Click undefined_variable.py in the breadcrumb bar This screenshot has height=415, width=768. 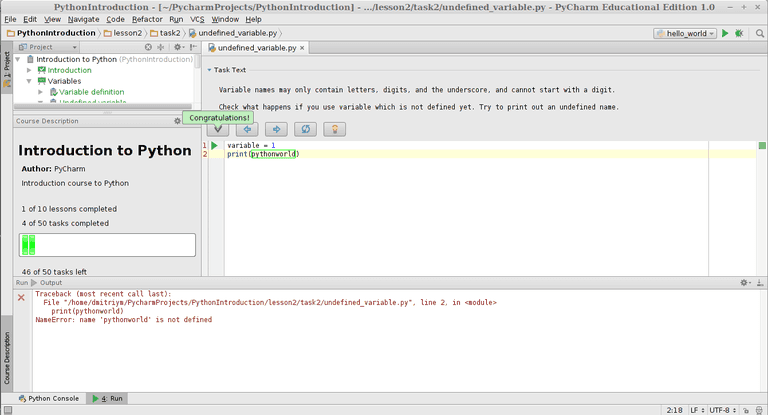point(233,33)
